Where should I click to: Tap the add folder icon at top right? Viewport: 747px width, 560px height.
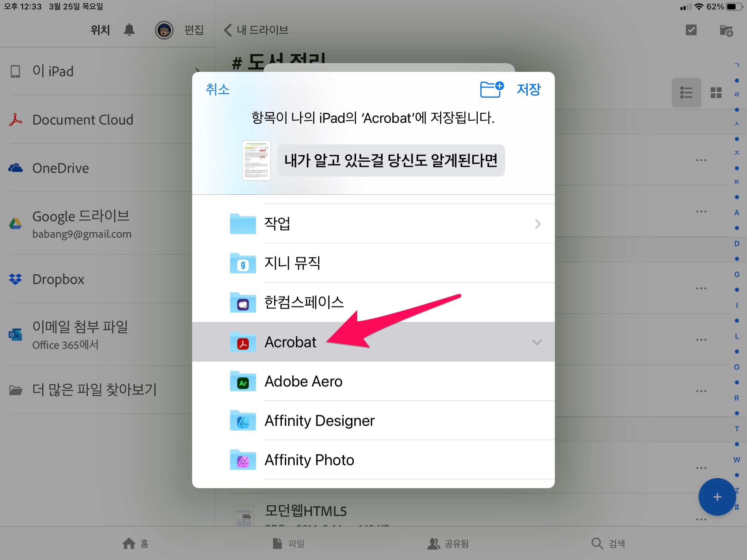pos(726,31)
